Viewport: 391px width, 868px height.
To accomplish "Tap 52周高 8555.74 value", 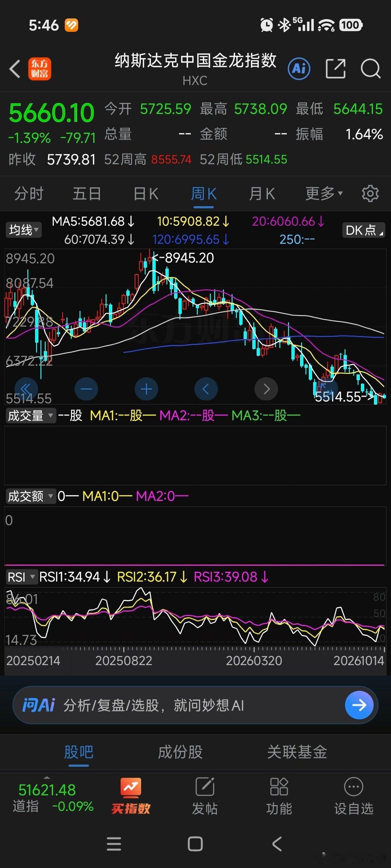I will (171, 159).
